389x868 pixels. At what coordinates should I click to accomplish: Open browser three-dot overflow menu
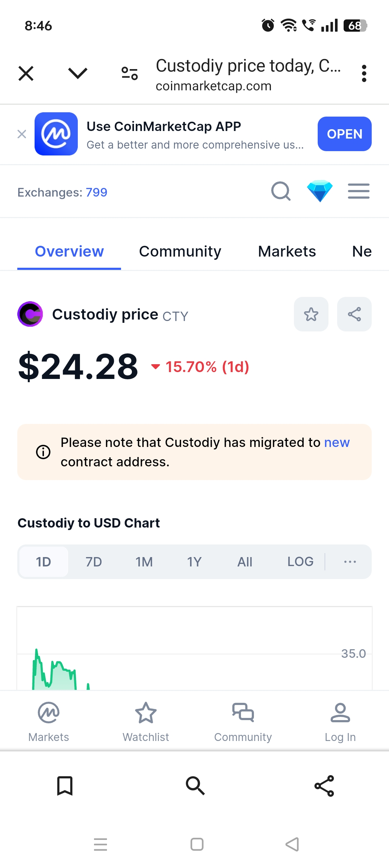[x=364, y=73]
